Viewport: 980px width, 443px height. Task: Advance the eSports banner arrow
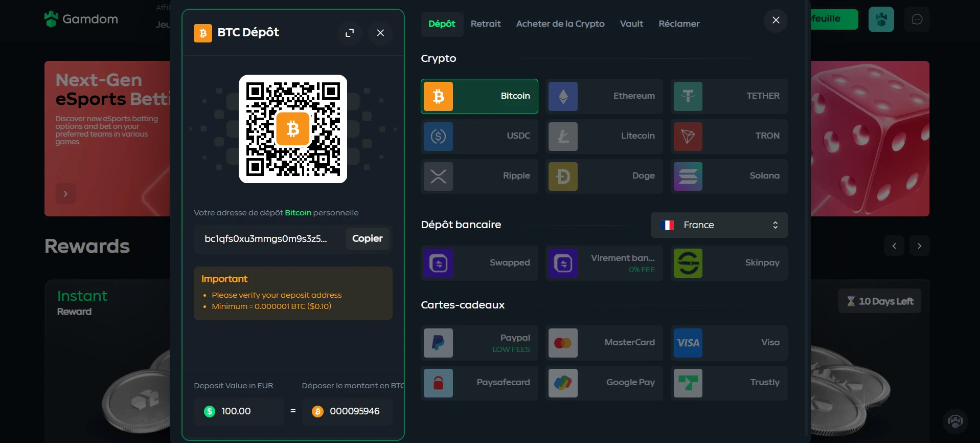pos(65,194)
